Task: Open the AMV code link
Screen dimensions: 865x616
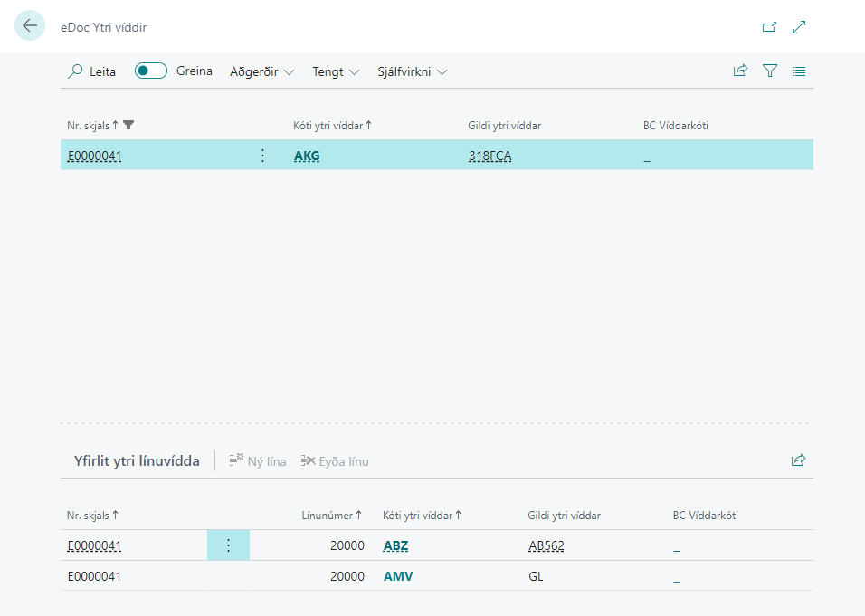Action: pyautogui.click(x=396, y=576)
